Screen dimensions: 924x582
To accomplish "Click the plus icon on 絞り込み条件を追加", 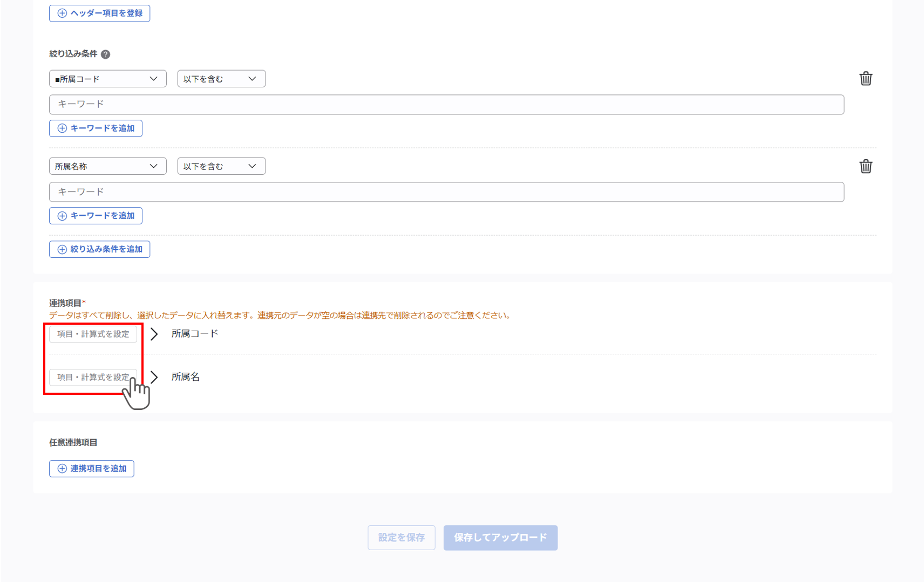I will point(61,249).
